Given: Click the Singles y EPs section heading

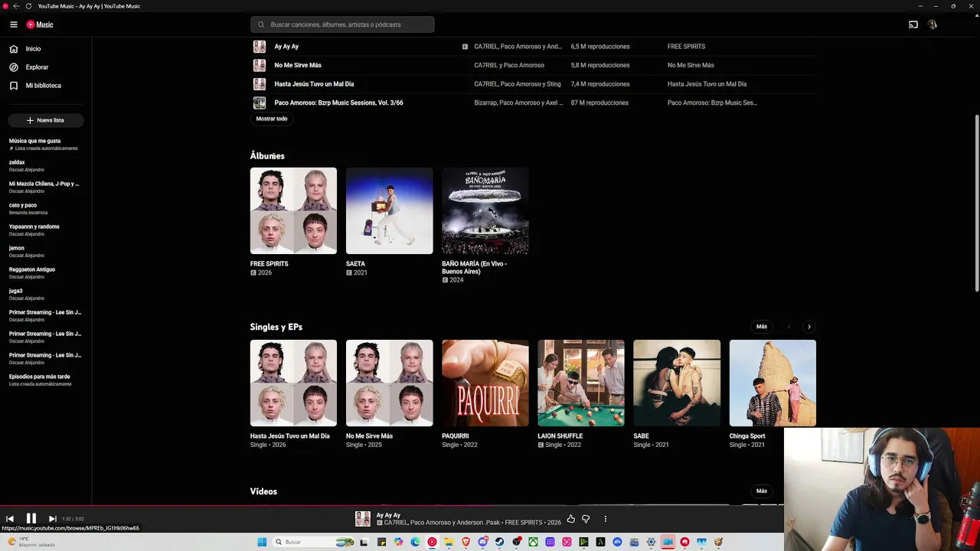Looking at the screenshot, I should [x=276, y=328].
